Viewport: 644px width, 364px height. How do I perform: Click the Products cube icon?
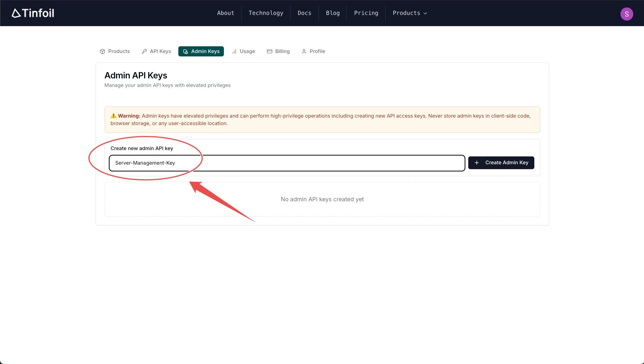click(102, 52)
